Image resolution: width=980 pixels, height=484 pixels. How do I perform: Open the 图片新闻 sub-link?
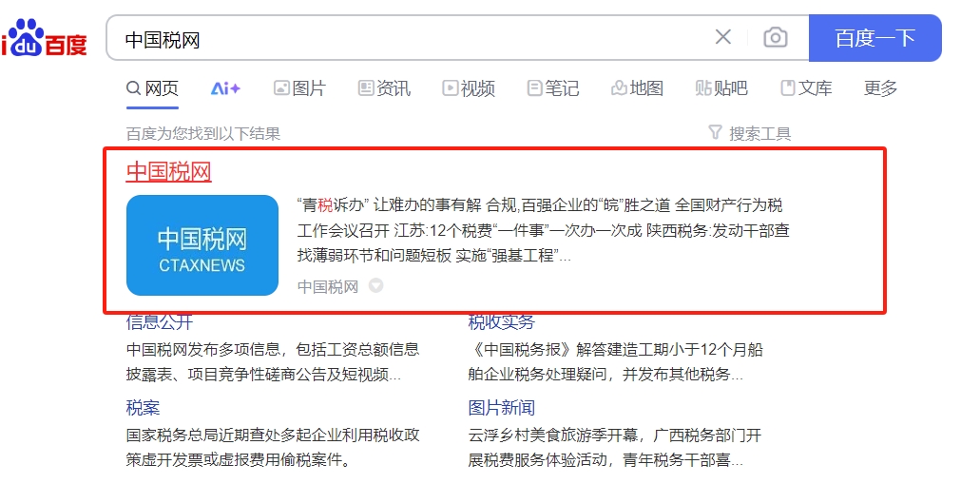(502, 408)
